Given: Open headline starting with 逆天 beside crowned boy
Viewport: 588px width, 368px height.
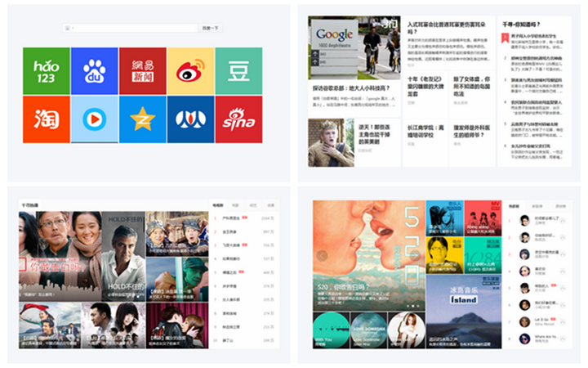Looking at the screenshot, I should (374, 134).
